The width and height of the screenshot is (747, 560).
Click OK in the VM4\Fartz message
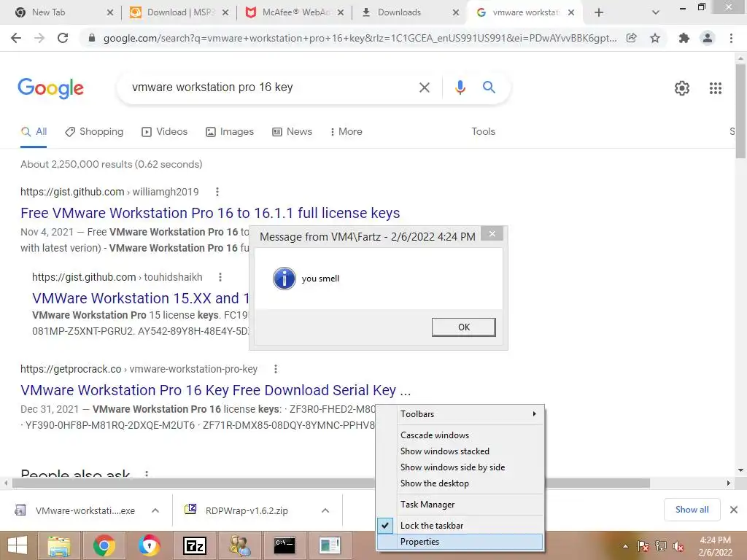point(463,327)
